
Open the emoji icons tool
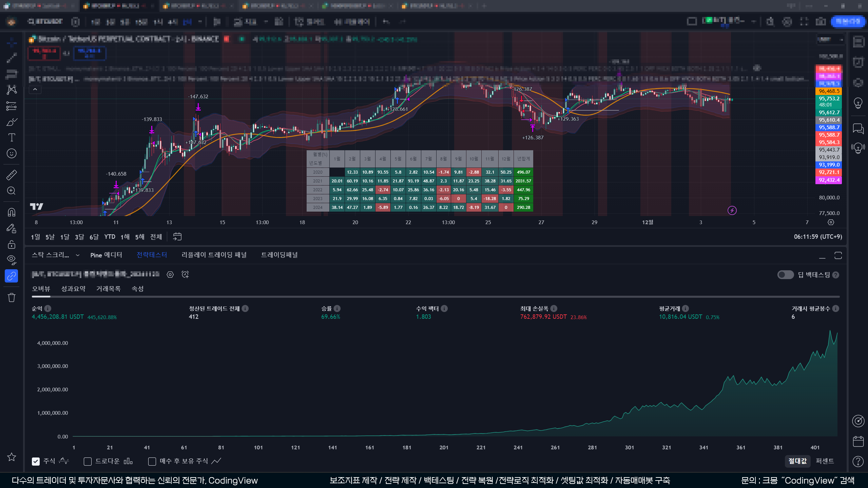[x=12, y=154]
